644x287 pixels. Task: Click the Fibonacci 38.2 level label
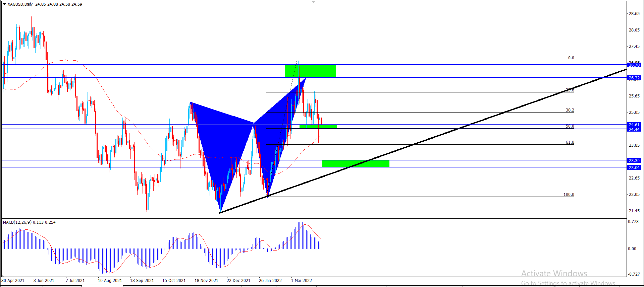coord(570,110)
